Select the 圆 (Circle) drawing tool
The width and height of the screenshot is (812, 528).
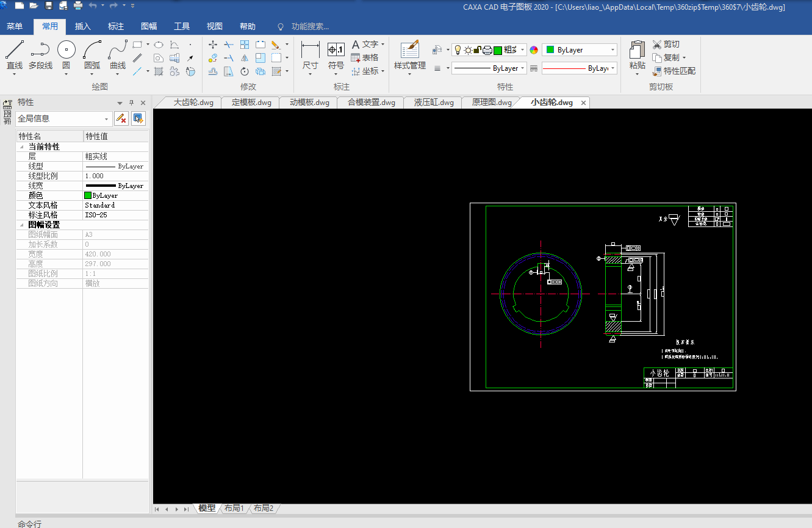66,50
